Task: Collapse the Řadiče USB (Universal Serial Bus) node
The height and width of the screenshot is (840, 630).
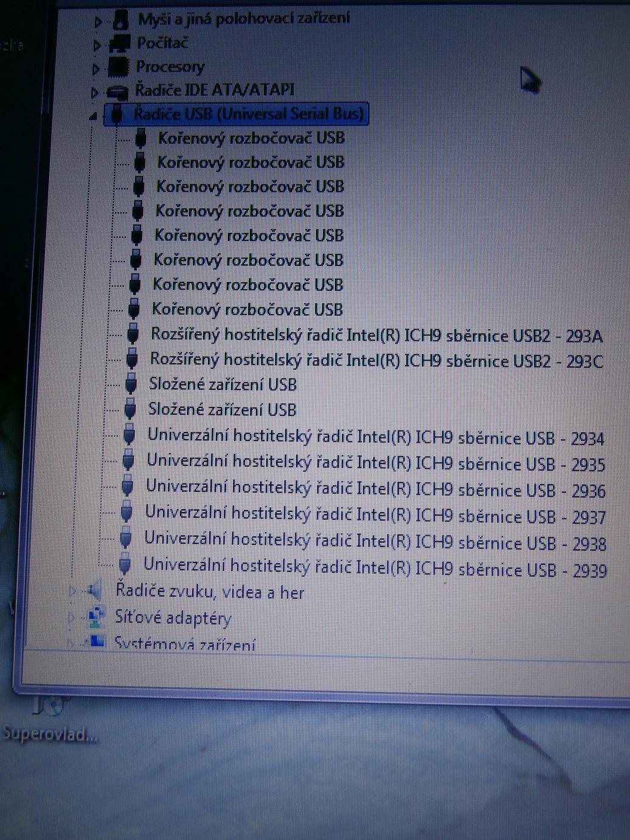Action: [x=94, y=117]
